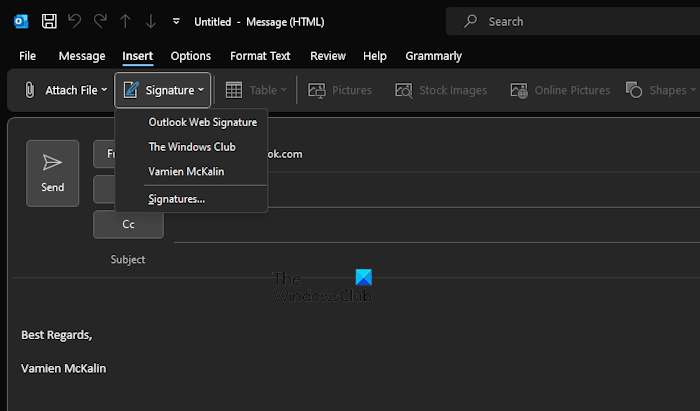Undo the last action
The height and width of the screenshot is (411, 700).
[75, 21]
